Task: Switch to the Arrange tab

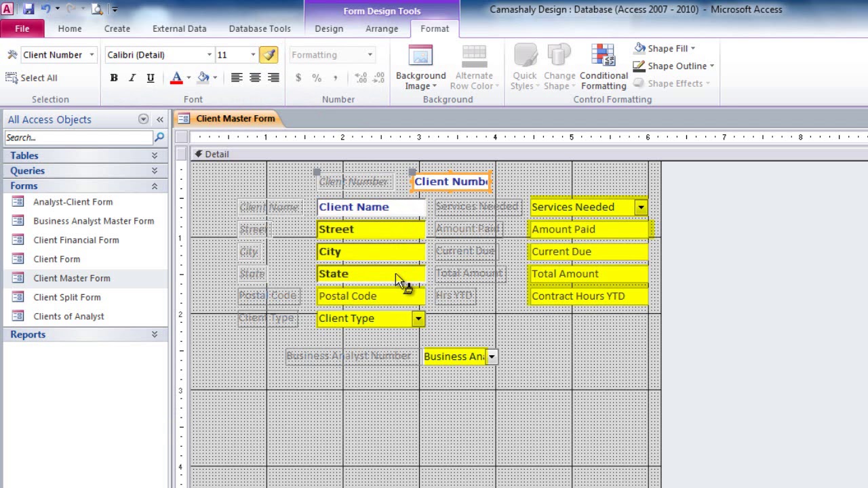Action: pos(382,28)
